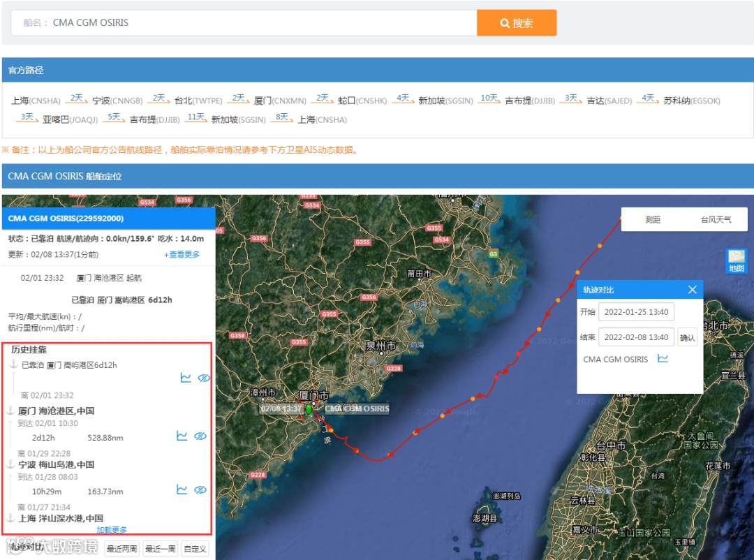Click the CMA CGM OSIRIS(229592000) panel title
Viewport: 754px width, 560px height.
click(66, 219)
